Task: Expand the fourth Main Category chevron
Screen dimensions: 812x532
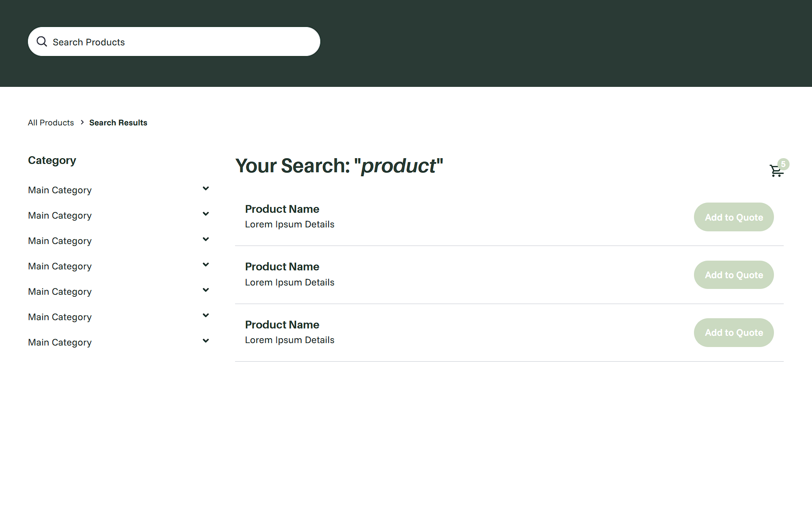Action: (206, 264)
